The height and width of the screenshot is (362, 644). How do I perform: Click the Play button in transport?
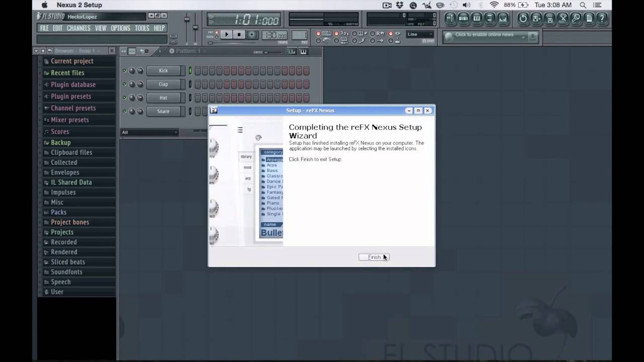(x=226, y=34)
